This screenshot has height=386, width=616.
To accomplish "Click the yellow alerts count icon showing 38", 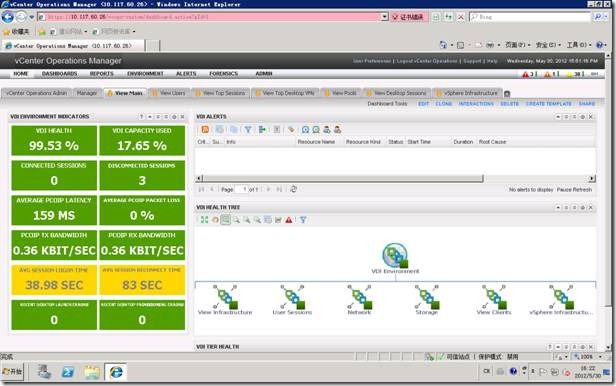I will [570, 74].
